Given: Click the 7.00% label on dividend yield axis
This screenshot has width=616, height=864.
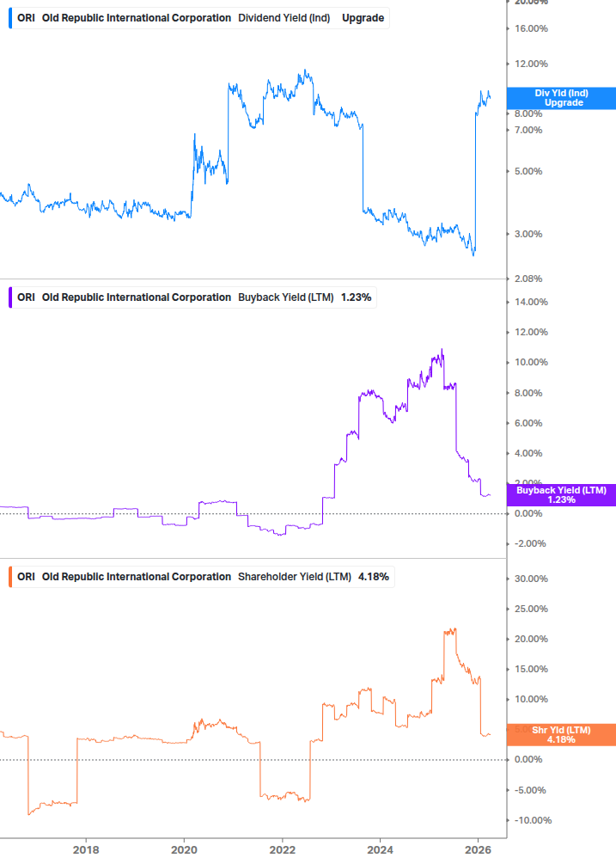Looking at the screenshot, I should click(528, 130).
